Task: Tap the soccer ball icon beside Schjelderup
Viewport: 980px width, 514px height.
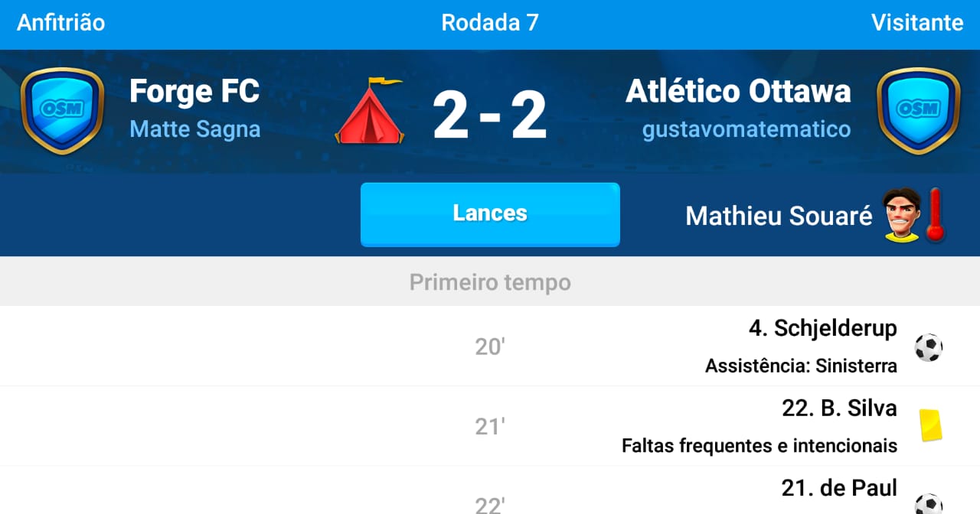Action: tap(929, 347)
